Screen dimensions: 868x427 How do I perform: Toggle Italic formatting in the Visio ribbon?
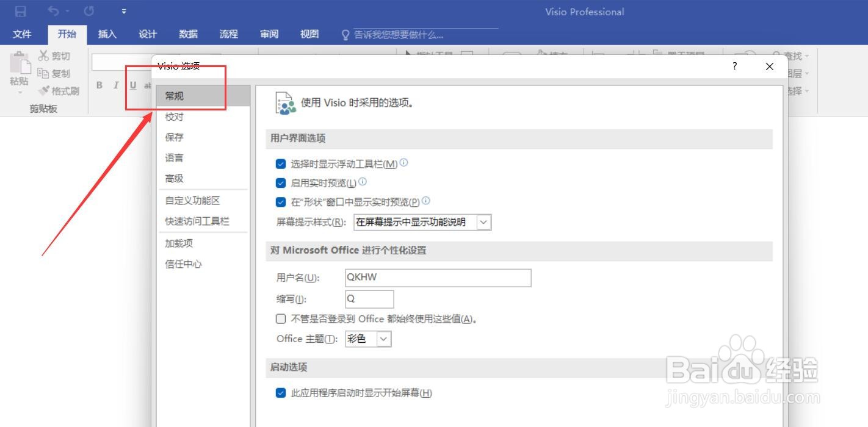pyautogui.click(x=116, y=85)
